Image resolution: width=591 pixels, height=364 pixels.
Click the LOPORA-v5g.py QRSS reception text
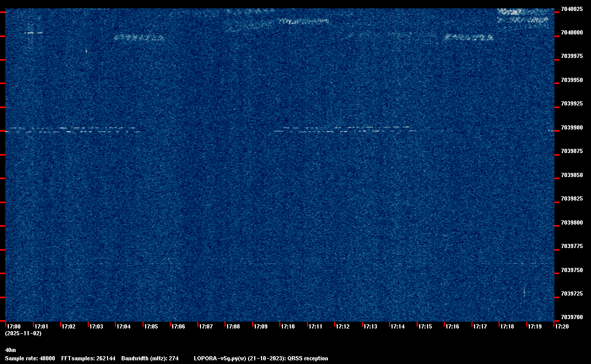point(261,358)
